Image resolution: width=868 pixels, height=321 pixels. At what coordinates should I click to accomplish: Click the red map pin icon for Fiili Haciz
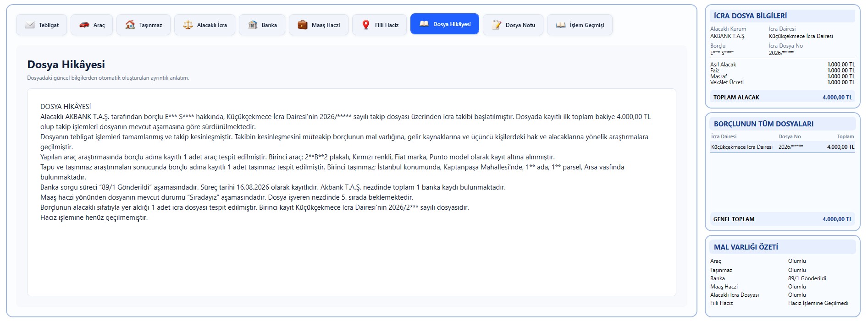tap(366, 25)
